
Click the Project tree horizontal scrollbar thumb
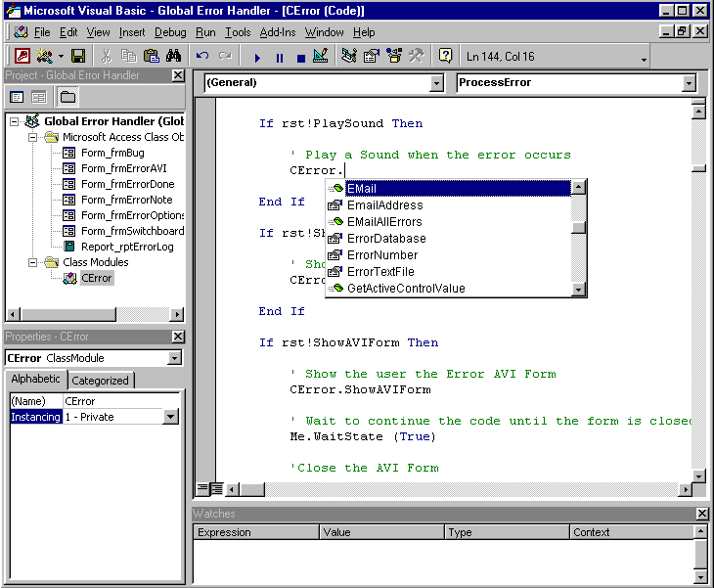(x=68, y=314)
